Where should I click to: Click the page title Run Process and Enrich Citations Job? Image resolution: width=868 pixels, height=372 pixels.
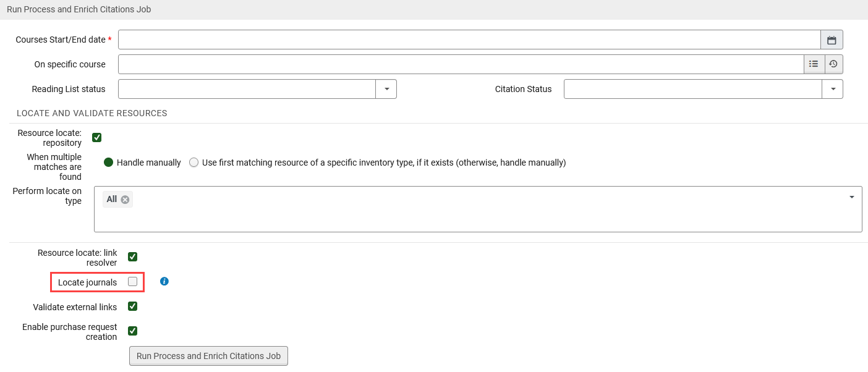coord(79,9)
